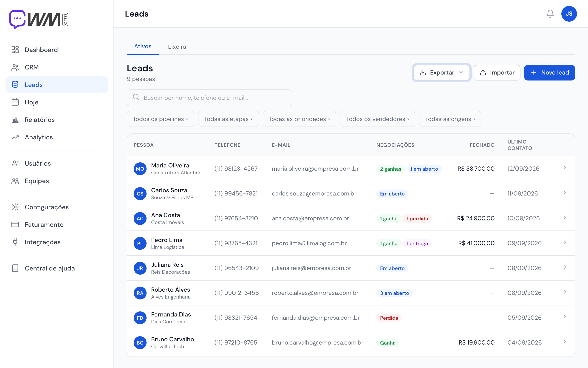Open Carlos Souza row chevron

click(x=565, y=193)
